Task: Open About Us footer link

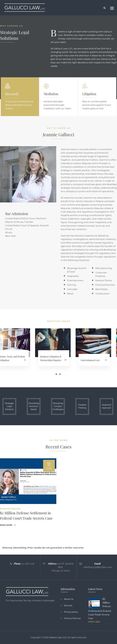Action: 69,599
